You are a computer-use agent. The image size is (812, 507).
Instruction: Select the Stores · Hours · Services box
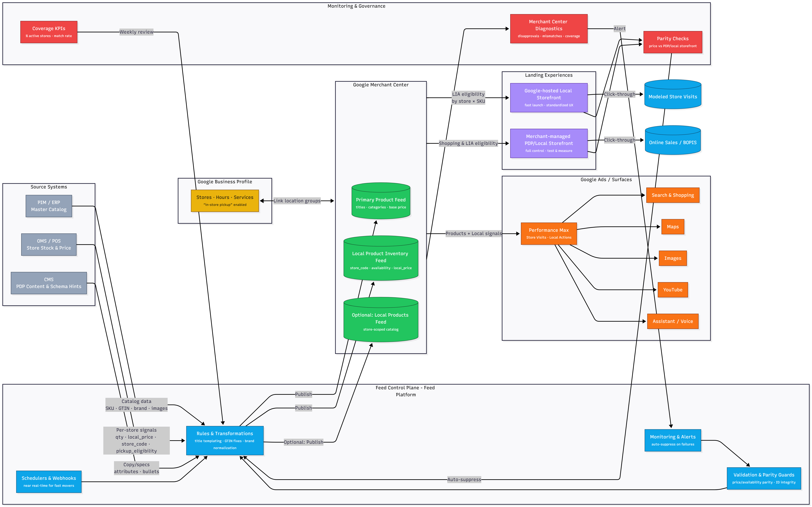coord(225,201)
